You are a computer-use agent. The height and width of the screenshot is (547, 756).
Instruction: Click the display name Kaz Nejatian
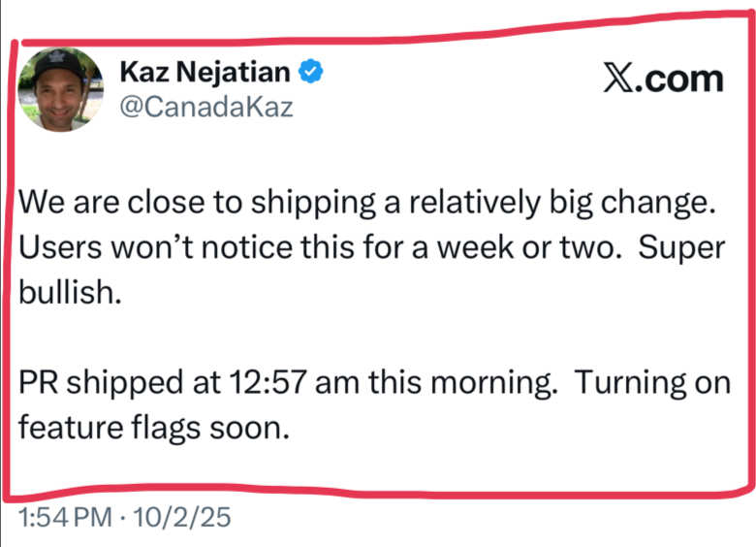pos(205,70)
